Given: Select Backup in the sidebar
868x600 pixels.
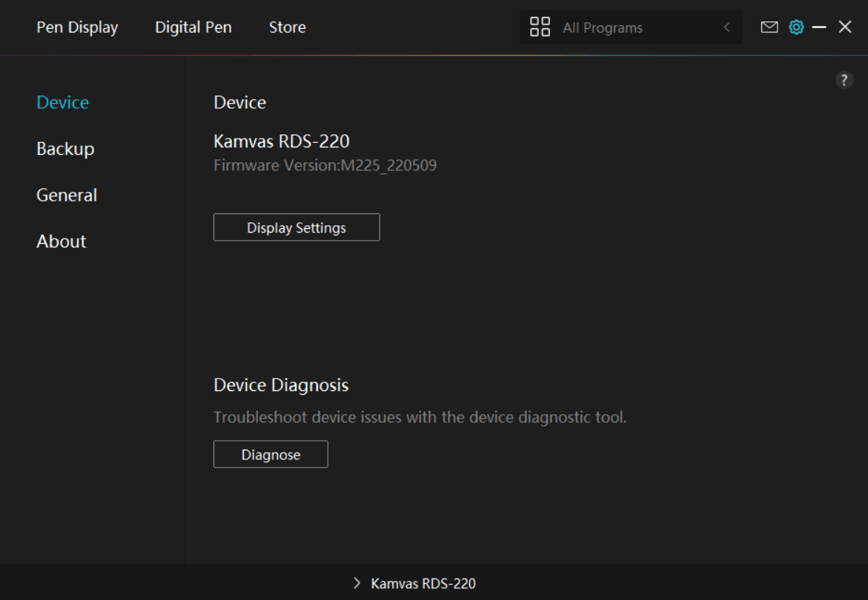Looking at the screenshot, I should [65, 149].
